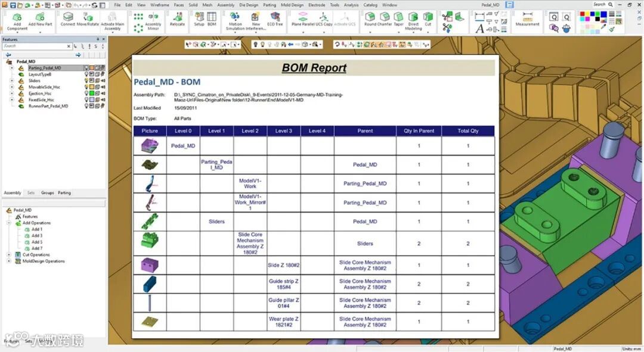This screenshot has height=352, width=644.
Task: Click the search magnifier icon at top right
Action: coord(611,5)
